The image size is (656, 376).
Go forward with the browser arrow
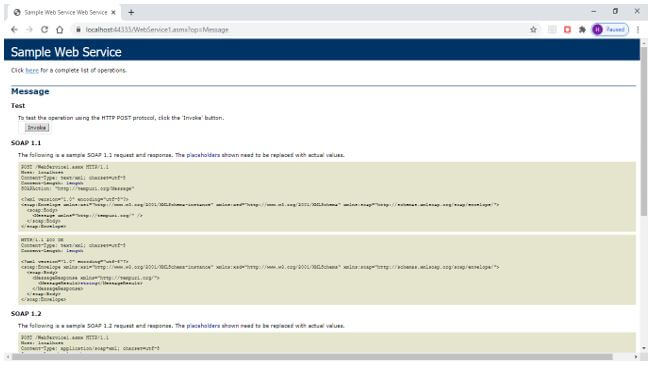pos(29,30)
